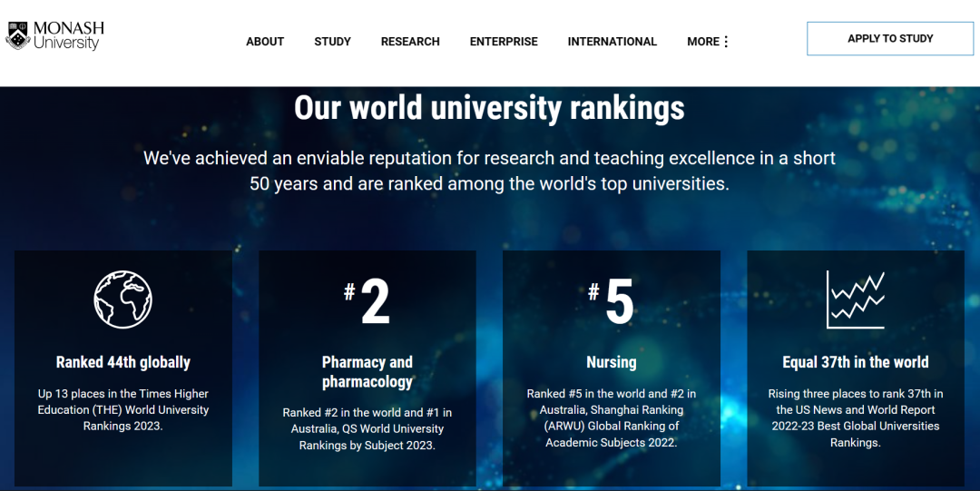Click the enviable reputation intro paragraph

tap(489, 170)
